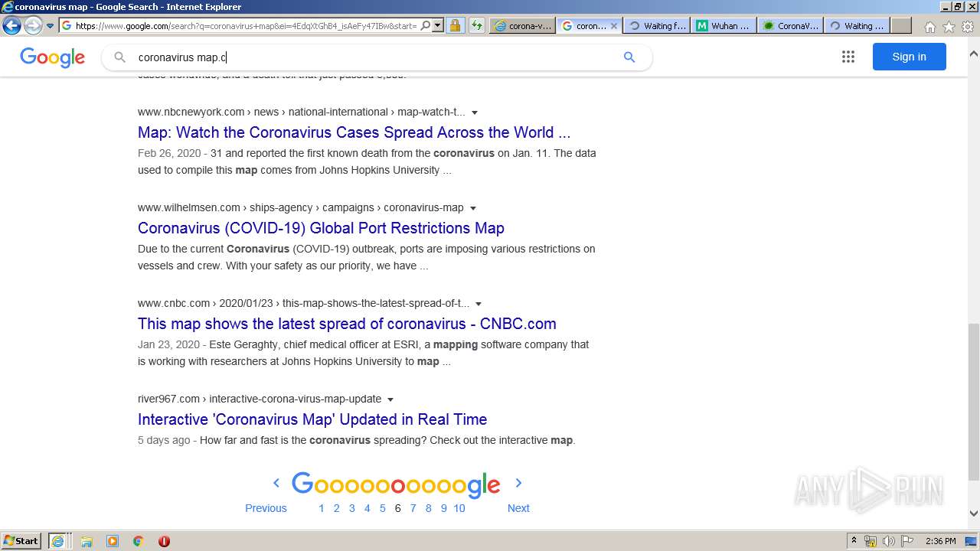Viewport: 980px width, 551px height.
Task: Switch to the first Waiting f... tab
Action: click(657, 25)
